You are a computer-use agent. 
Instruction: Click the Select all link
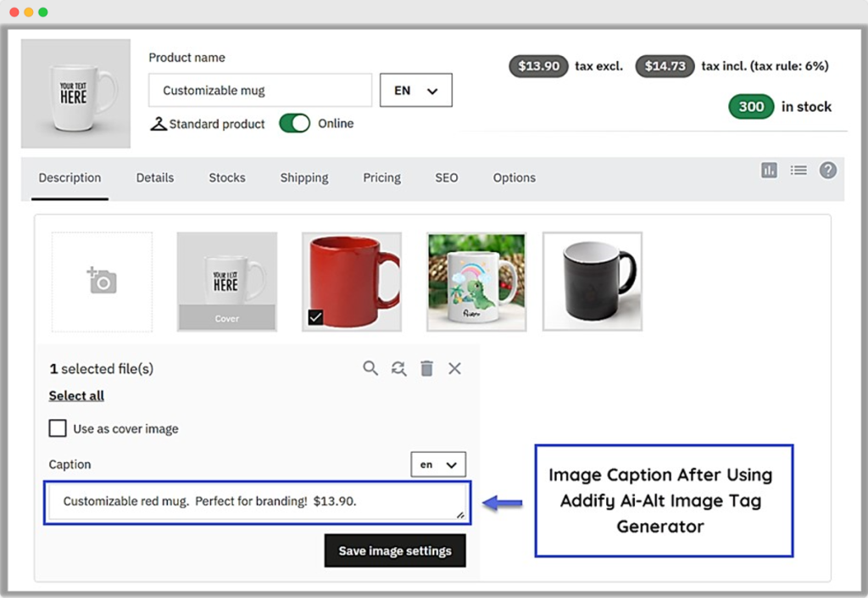tap(76, 395)
